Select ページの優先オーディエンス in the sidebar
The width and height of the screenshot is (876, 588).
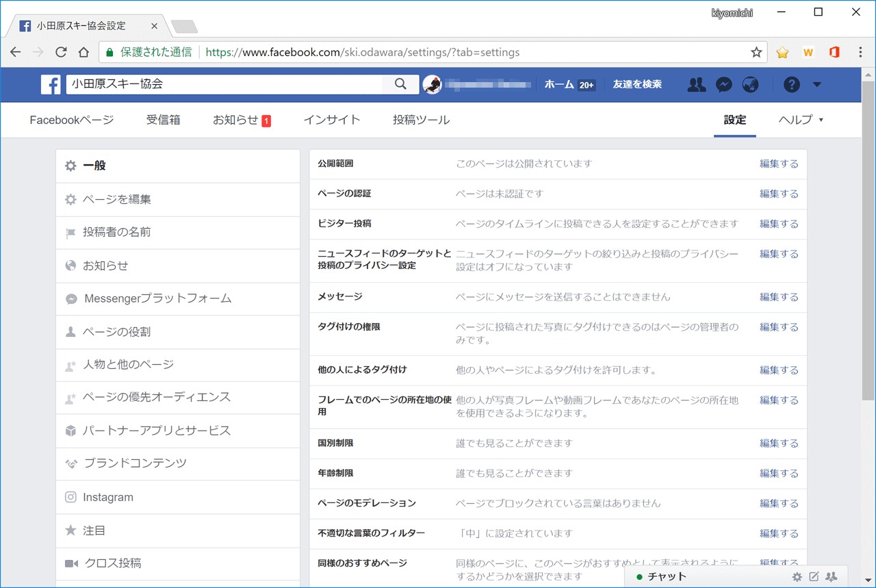[x=178, y=398]
